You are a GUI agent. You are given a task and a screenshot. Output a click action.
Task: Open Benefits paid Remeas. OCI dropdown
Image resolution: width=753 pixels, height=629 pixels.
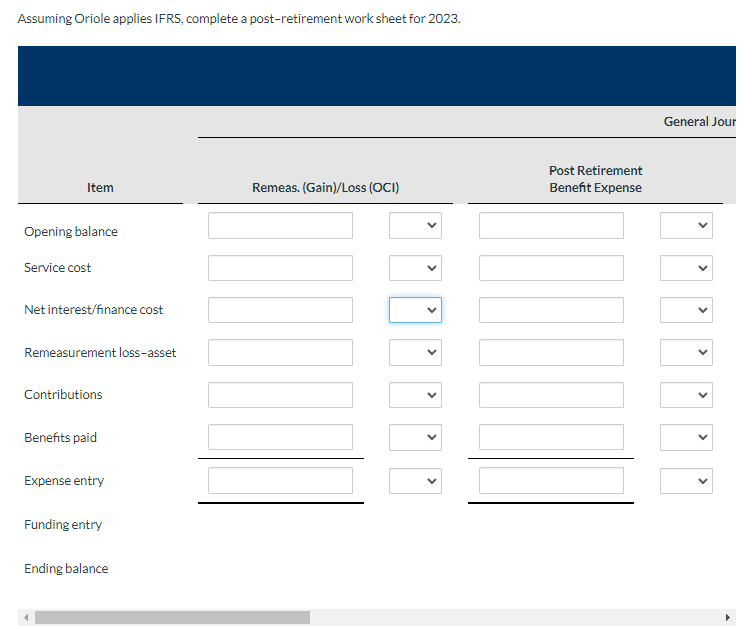[x=415, y=437]
